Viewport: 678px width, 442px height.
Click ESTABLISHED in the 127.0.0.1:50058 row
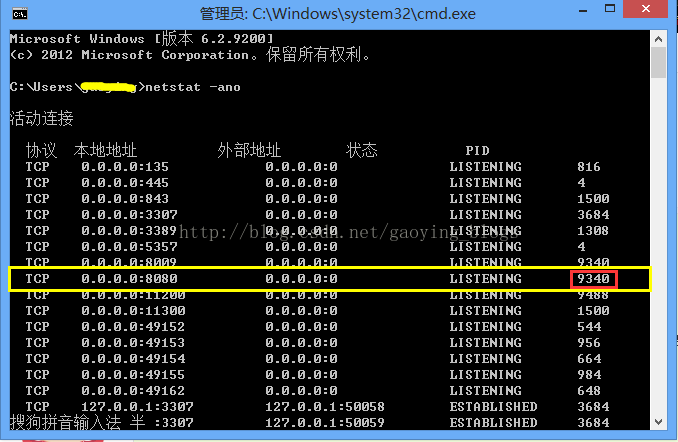pyautogui.click(x=493, y=407)
